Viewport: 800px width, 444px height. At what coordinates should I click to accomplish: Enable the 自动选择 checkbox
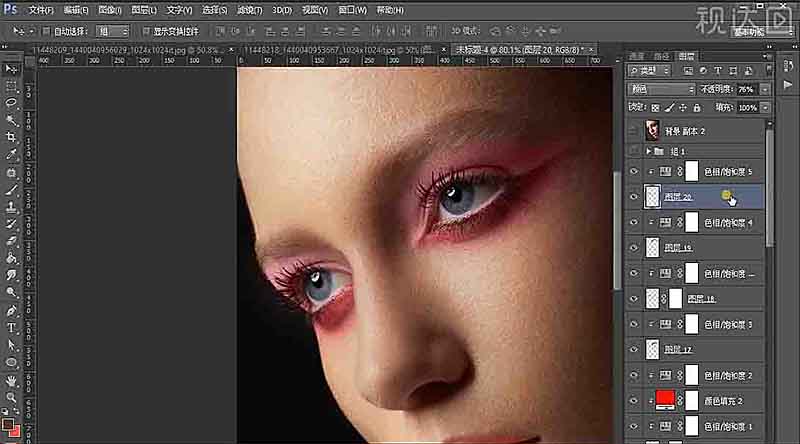pos(46,32)
